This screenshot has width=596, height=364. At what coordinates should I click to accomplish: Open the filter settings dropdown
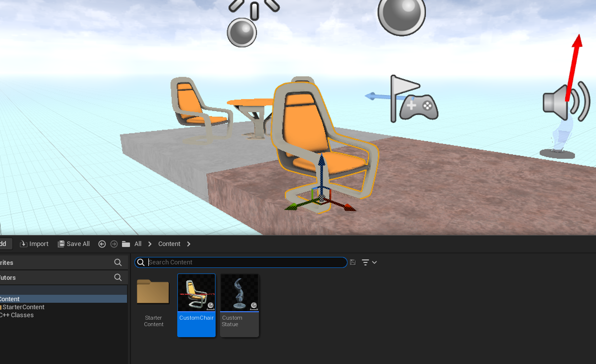point(369,262)
